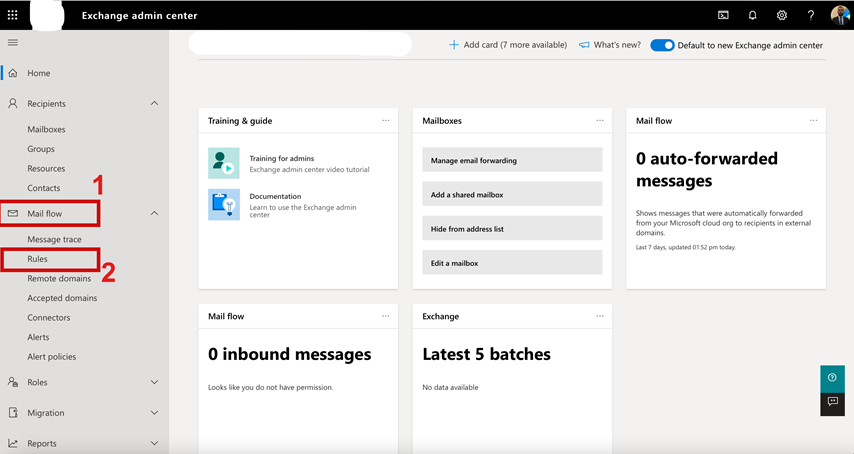Open Cloud Shell console icon in header
The image size is (854, 454).
point(723,15)
